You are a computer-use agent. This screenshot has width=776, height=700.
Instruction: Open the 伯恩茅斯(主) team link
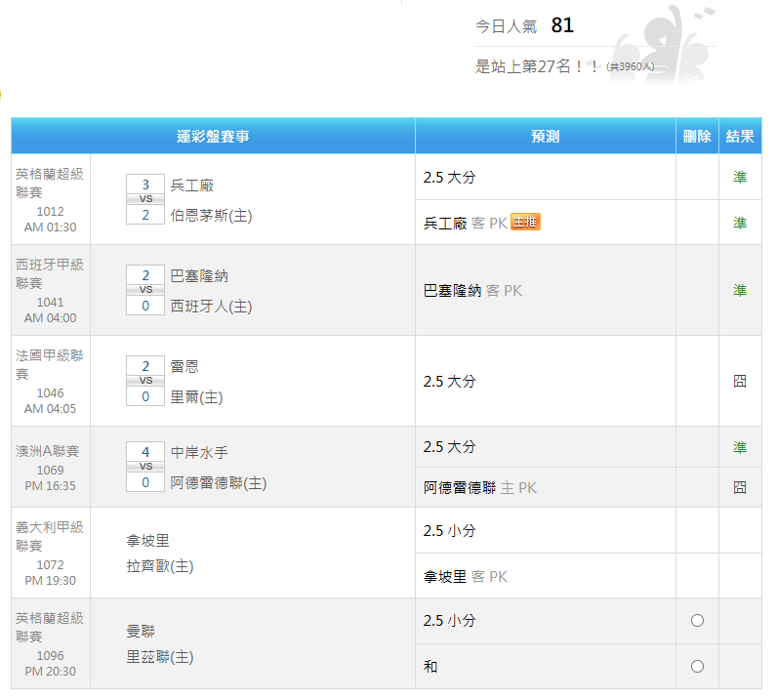[211, 215]
